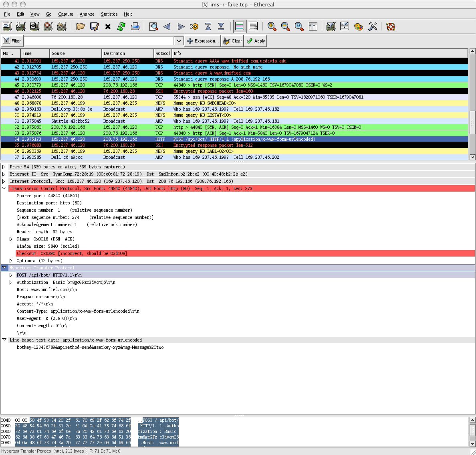Collapse the Hypertext Transfer Protocol section
Image resolution: width=476 pixels, height=455 pixels.
click(4, 268)
